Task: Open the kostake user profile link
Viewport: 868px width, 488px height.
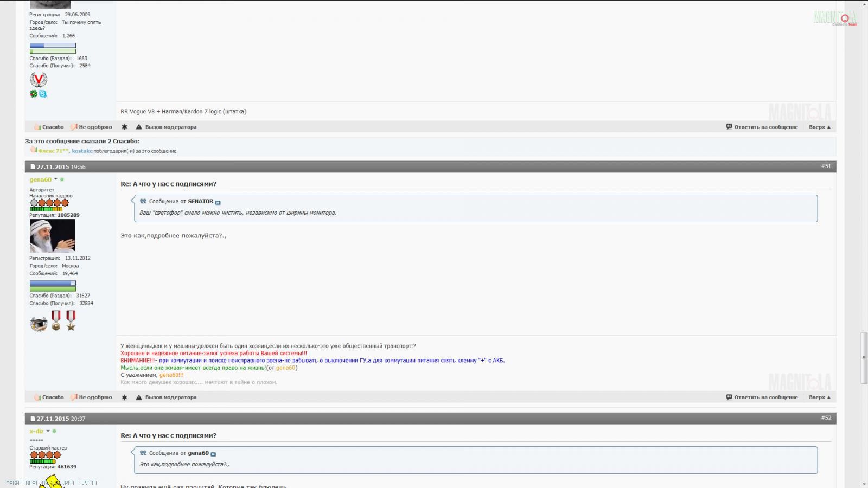Action: click(x=82, y=151)
